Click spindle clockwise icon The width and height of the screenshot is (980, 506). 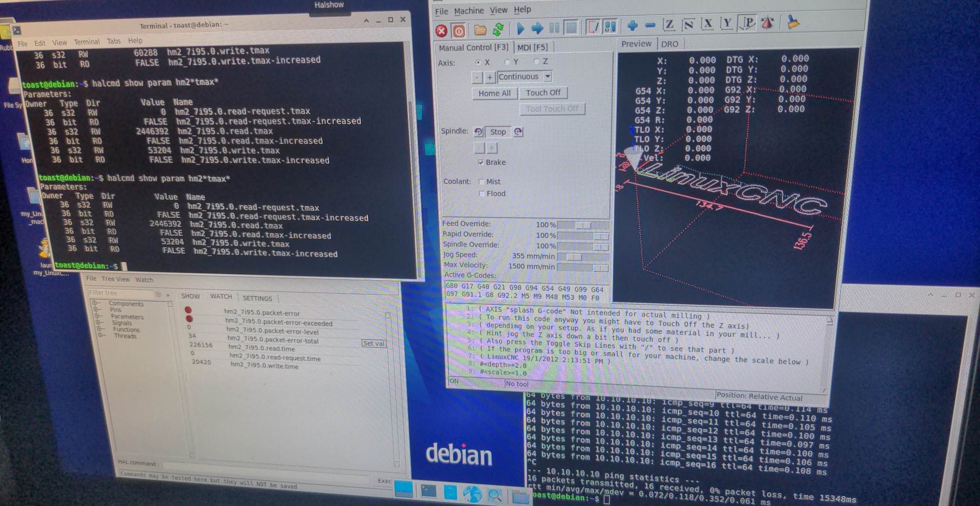[x=518, y=132]
